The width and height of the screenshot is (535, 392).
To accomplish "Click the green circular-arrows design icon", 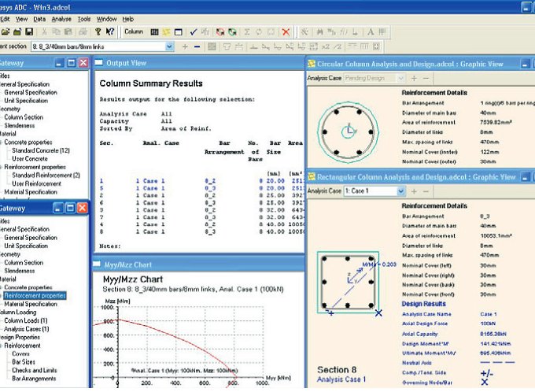I will (x=232, y=32).
